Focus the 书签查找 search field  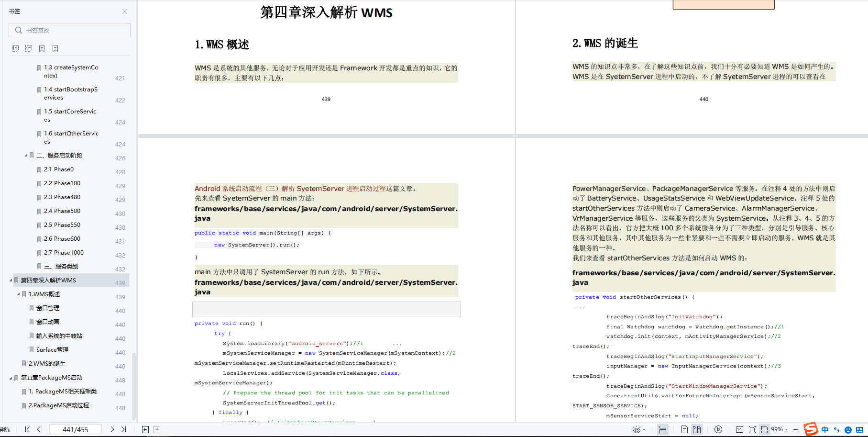pos(69,30)
